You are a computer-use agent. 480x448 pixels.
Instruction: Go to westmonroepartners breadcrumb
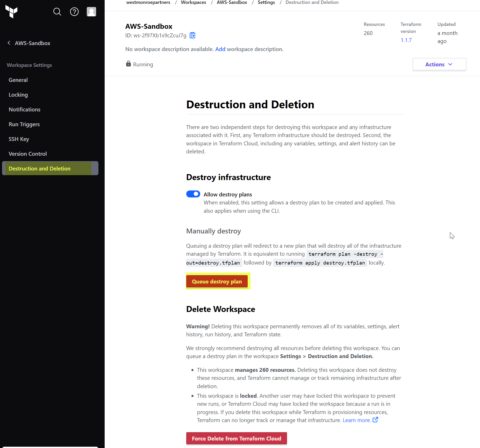pyautogui.click(x=148, y=3)
